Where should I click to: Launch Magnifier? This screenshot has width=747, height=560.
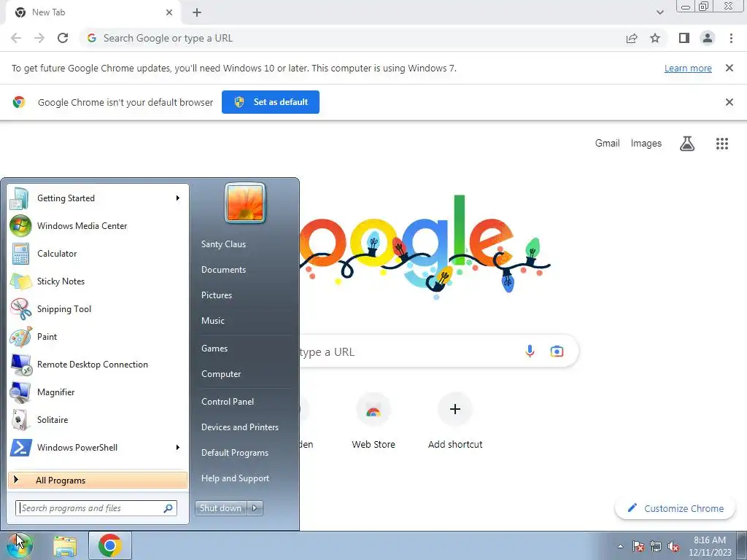tap(98, 392)
